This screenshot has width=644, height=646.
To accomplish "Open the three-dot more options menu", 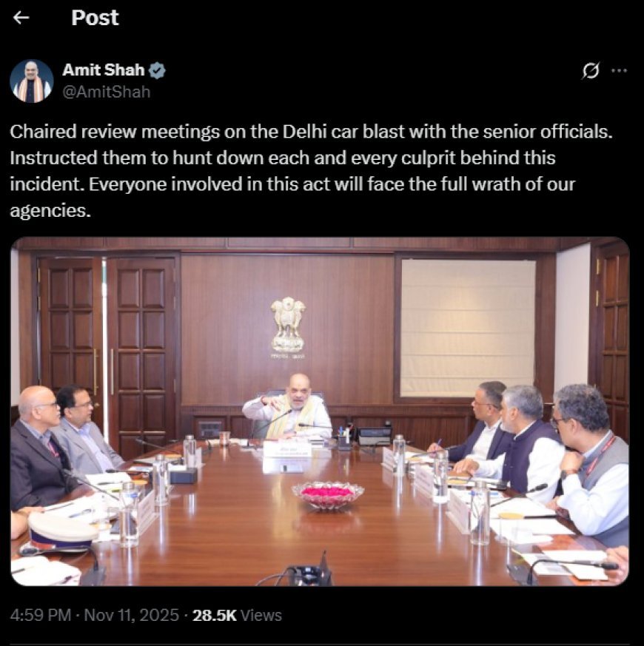I will [x=619, y=71].
